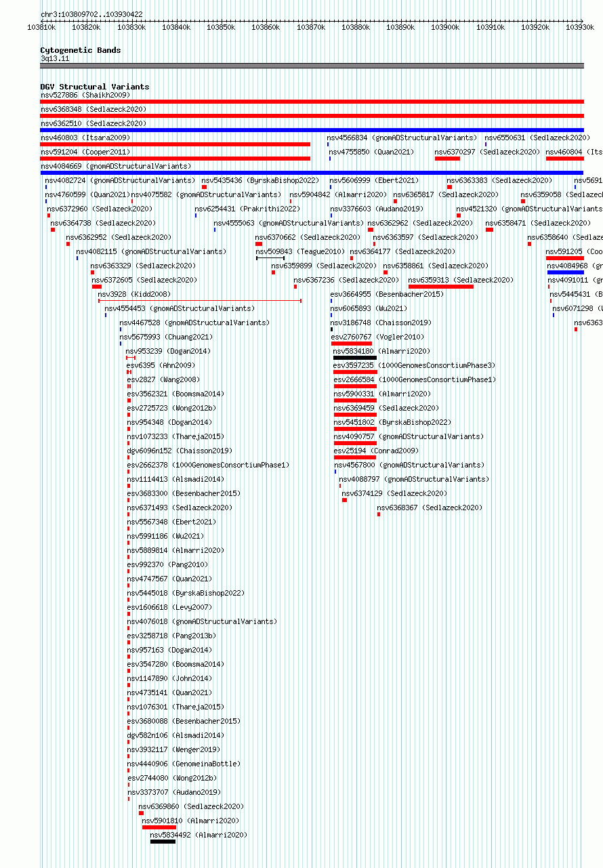Screen dimensions: 603x868
Task: Select nsv1147890 (John2014) label
Action: click(x=169, y=678)
